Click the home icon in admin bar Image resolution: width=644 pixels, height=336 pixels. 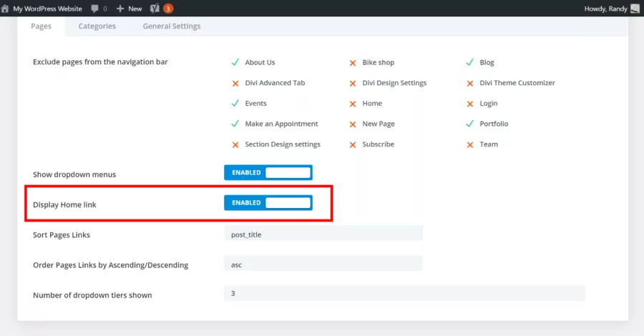coord(5,9)
